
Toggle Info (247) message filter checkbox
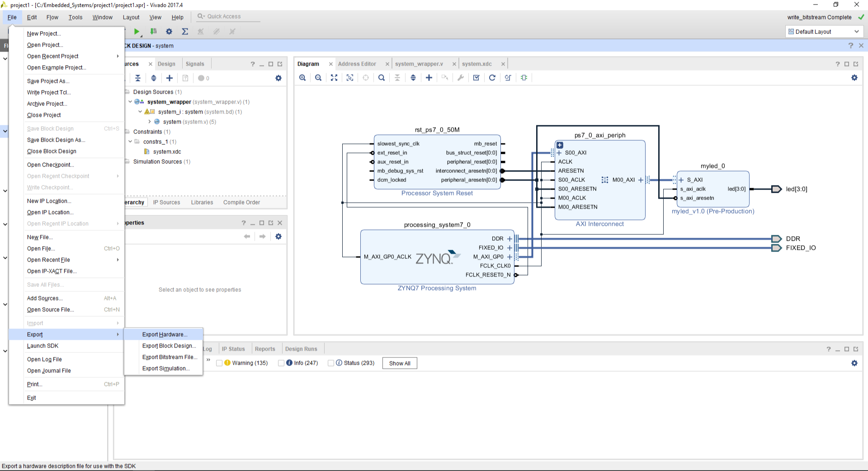(x=281, y=363)
